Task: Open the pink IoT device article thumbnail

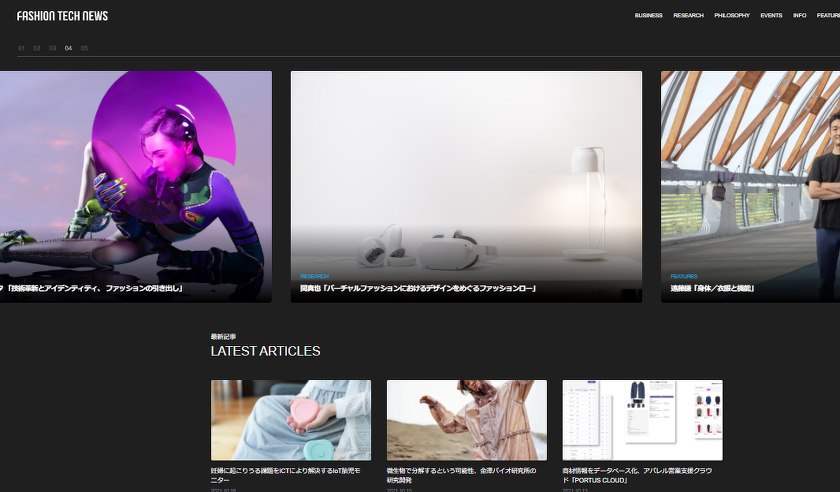Action: click(x=290, y=420)
